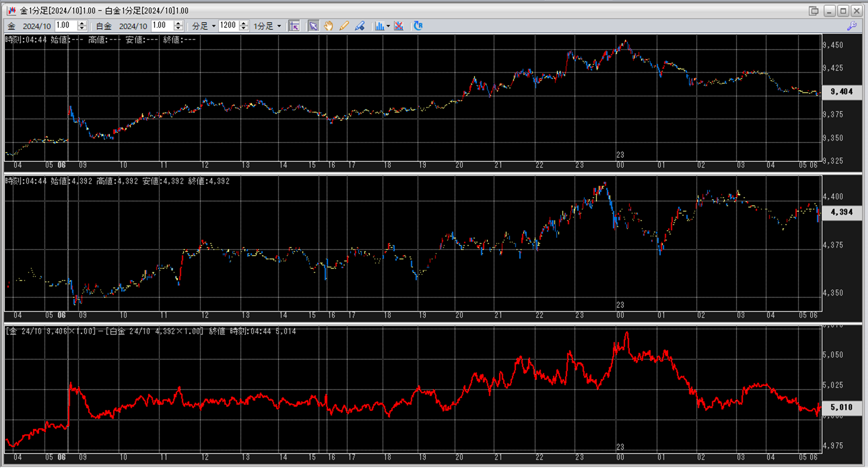This screenshot has width=868, height=468.
Task: Click the drawing edit tool icon
Action: (360, 26)
